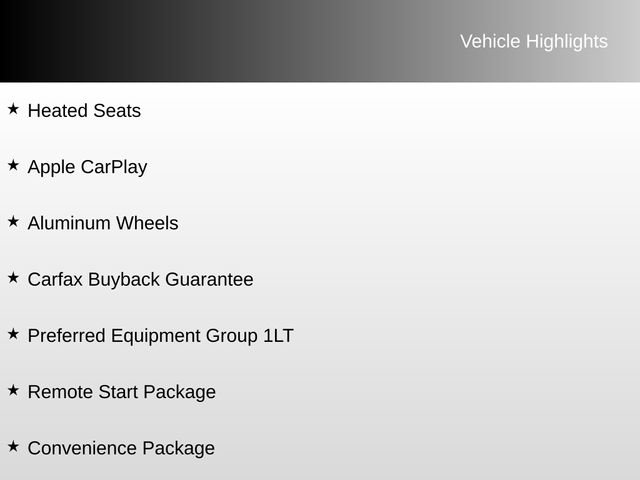
Task: Click the word Carfax in the list
Action: (x=55, y=279)
